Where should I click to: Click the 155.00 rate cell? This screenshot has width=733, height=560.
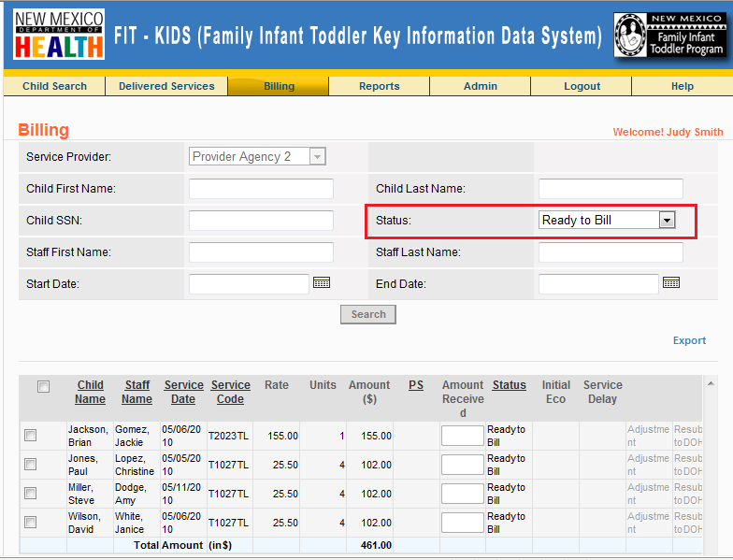282,436
